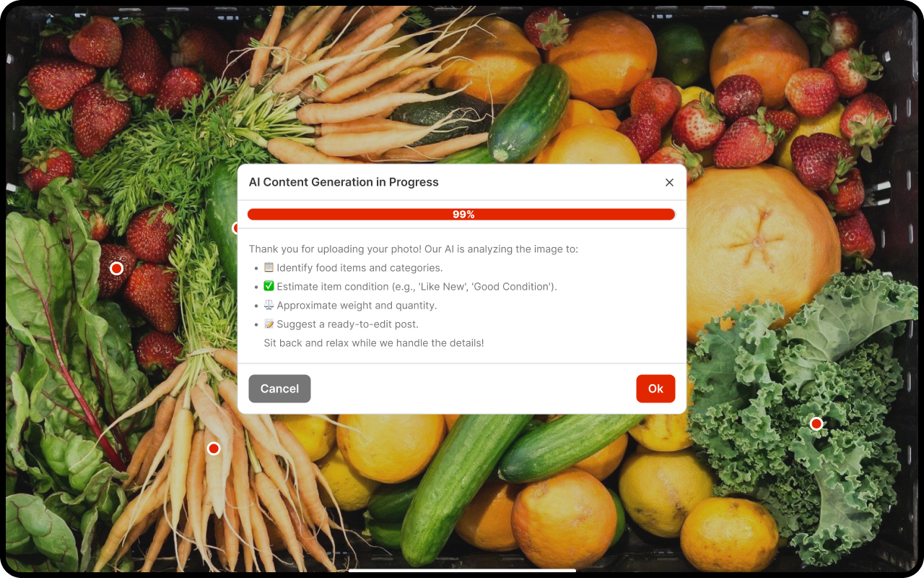Click the red 99% progress bar
This screenshot has height=578, width=924.
(x=461, y=215)
